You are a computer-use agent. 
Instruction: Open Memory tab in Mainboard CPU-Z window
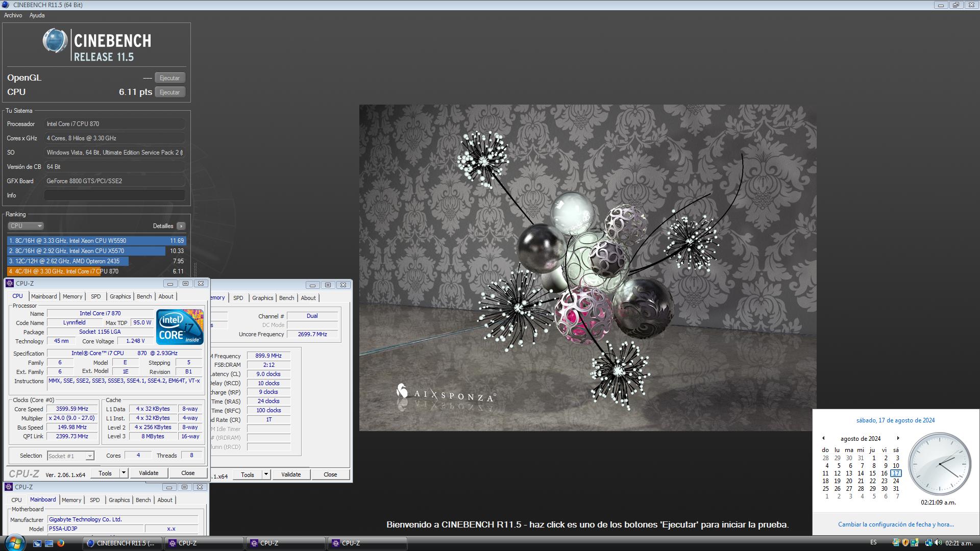[71, 500]
